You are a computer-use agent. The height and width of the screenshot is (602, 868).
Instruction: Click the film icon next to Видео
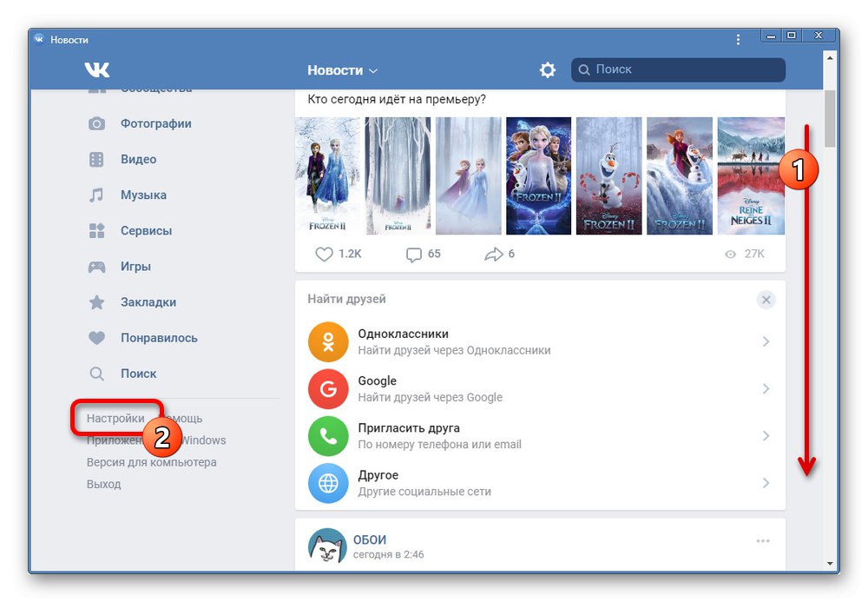[96, 160]
